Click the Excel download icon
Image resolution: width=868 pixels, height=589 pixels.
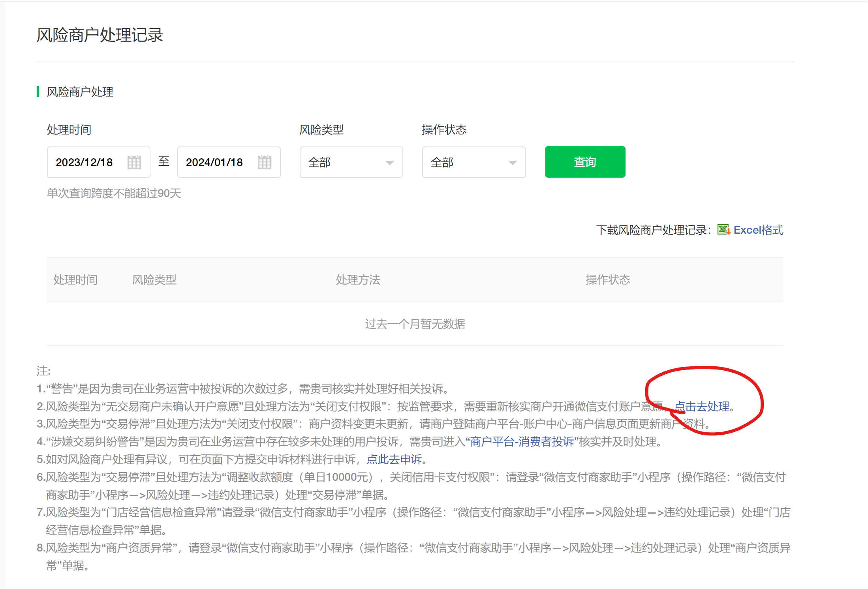pyautogui.click(x=723, y=230)
